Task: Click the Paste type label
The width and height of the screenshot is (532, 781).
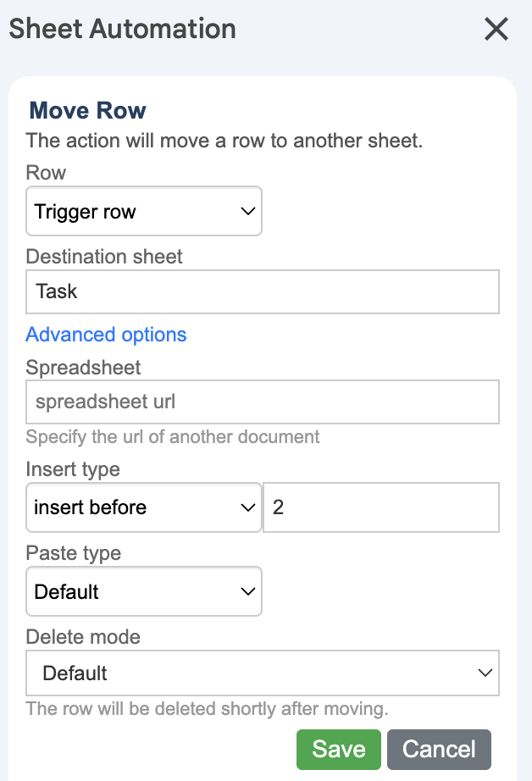Action: point(74,553)
